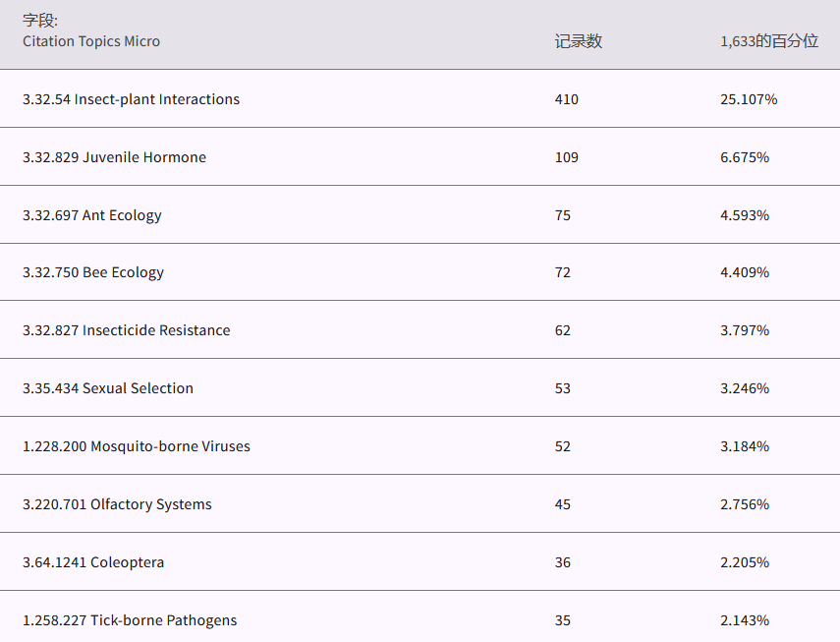Screen dimensions: 840x642
Task: Click the record count 52
Action: [x=563, y=446]
